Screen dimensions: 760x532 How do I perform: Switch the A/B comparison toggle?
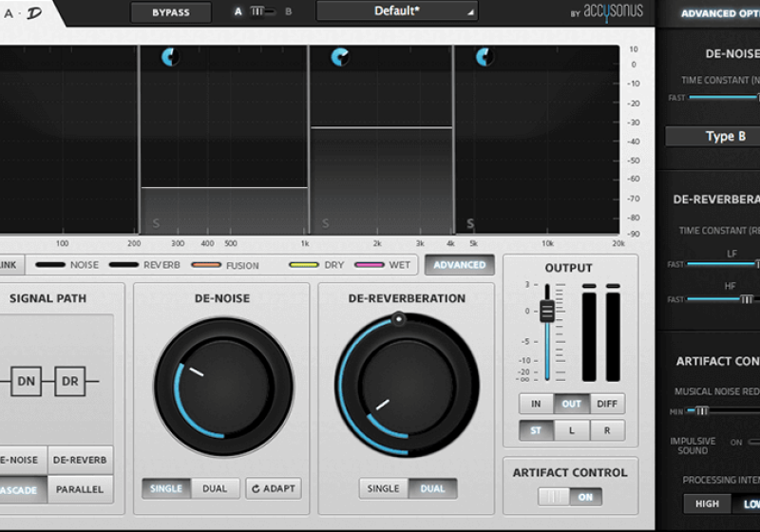pos(262,12)
